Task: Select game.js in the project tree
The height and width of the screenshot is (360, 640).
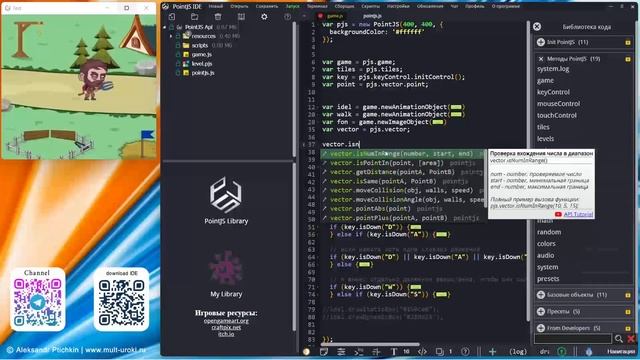Action: [202, 54]
